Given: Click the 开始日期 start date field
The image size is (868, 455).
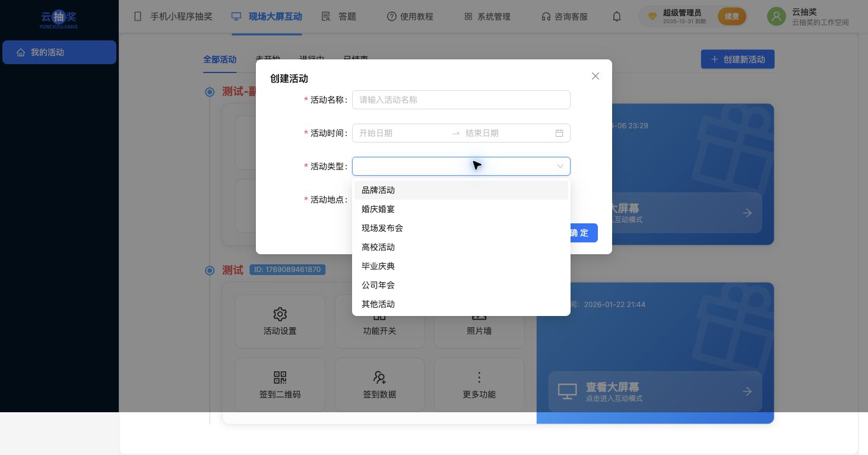Looking at the screenshot, I should pyautogui.click(x=403, y=133).
